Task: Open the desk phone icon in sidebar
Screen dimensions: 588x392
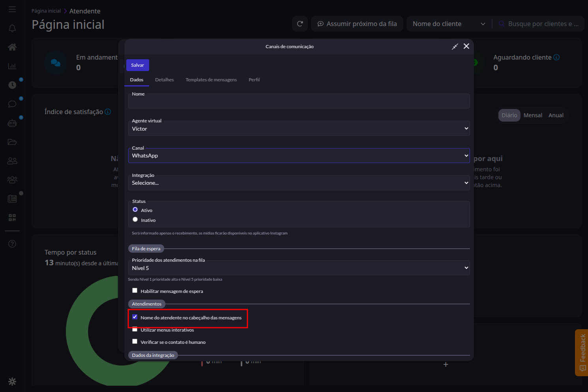Action: click(x=12, y=199)
